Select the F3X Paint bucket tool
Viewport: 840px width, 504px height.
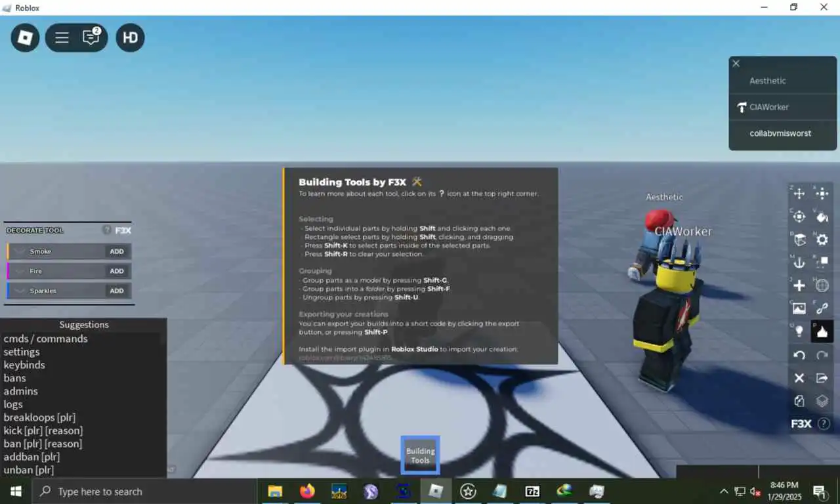click(x=822, y=217)
